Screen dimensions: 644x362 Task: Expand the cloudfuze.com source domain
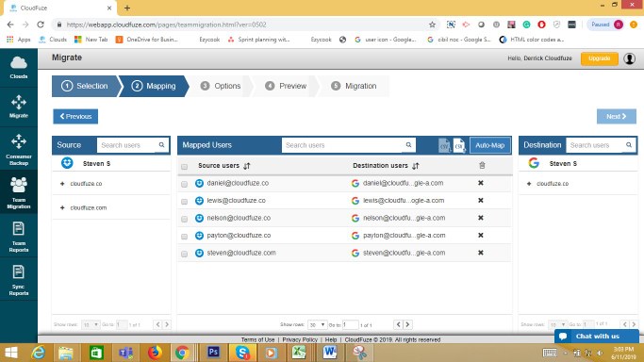62,207
